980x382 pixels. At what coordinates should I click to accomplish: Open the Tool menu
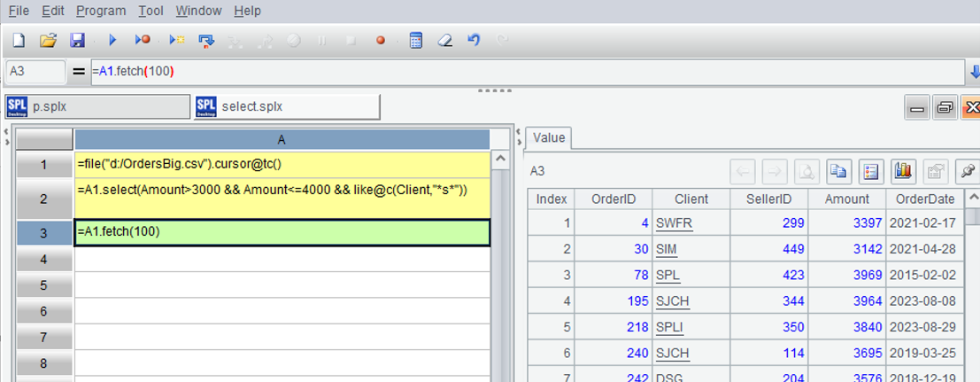point(150,12)
